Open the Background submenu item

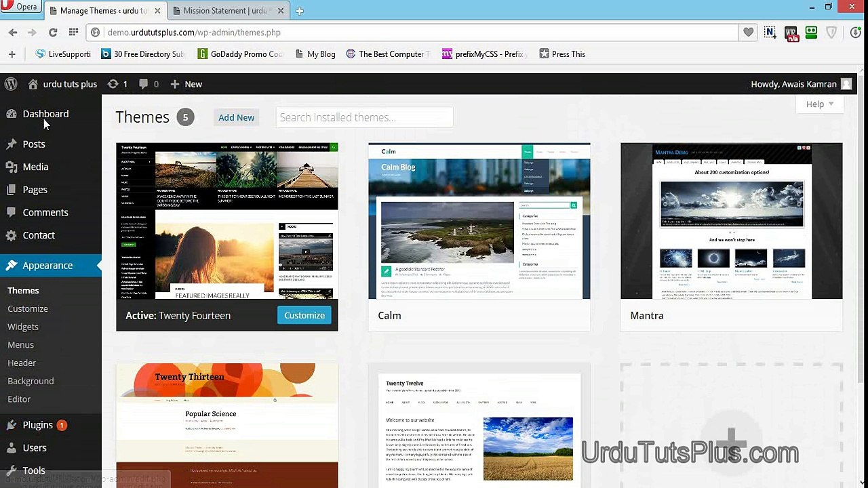click(x=31, y=381)
